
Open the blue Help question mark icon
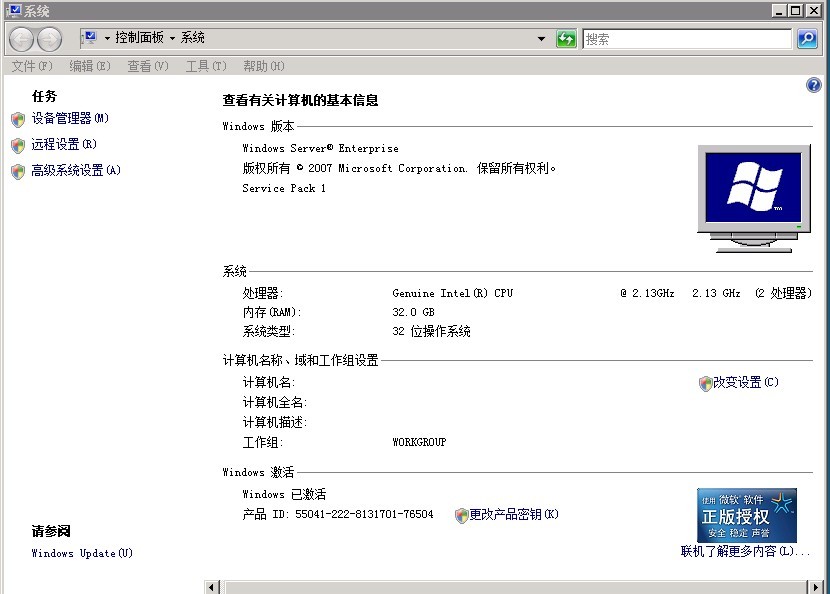pos(814,85)
